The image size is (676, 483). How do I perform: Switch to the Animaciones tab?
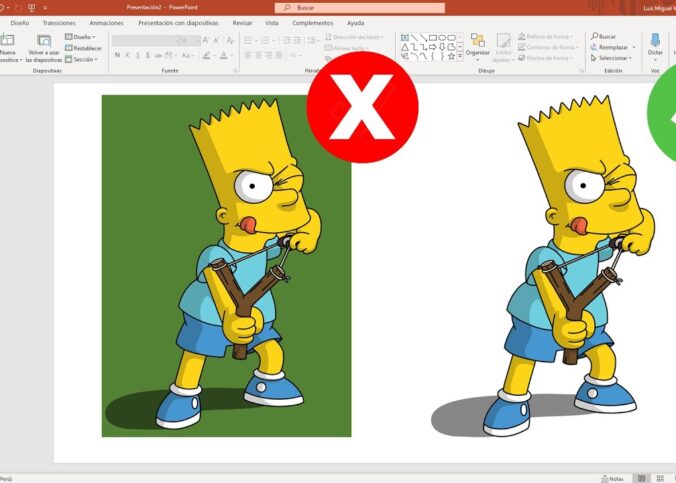coord(106,22)
